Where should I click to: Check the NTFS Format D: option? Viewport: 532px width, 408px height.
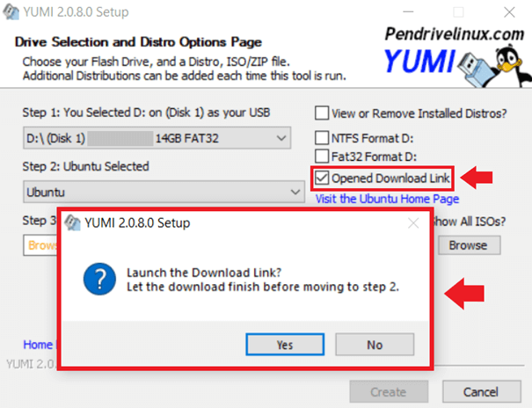click(x=322, y=138)
